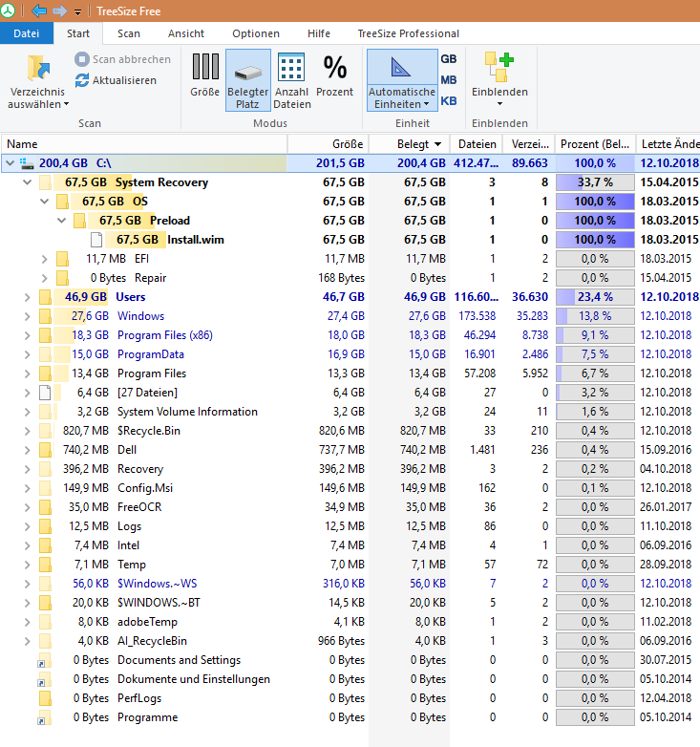Switch to Anzahl Dateien mode

click(x=291, y=80)
